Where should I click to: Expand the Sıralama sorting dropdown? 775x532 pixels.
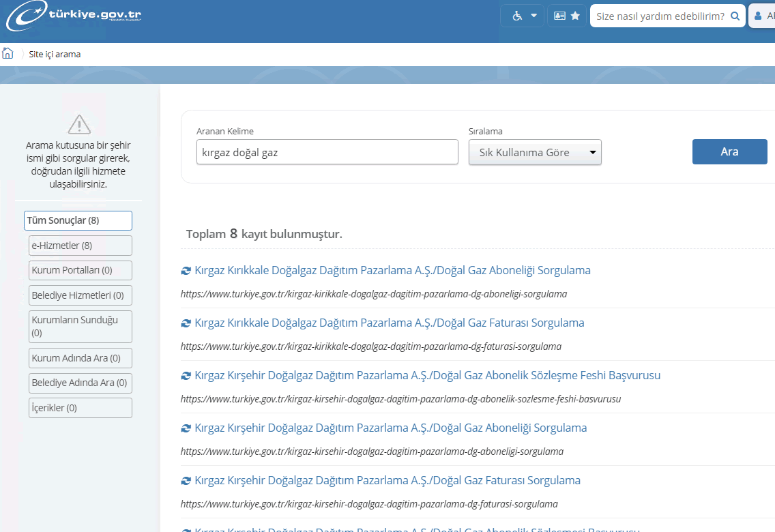click(x=535, y=152)
